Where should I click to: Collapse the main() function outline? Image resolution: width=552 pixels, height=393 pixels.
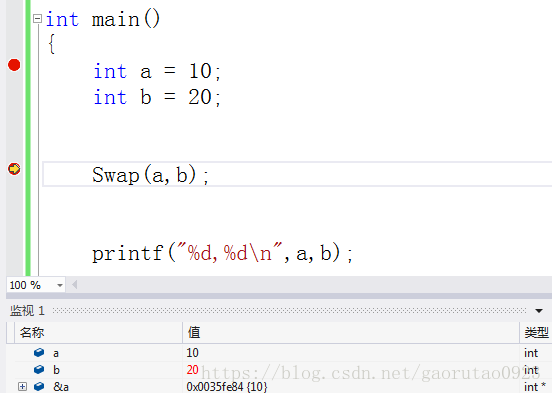37,18
